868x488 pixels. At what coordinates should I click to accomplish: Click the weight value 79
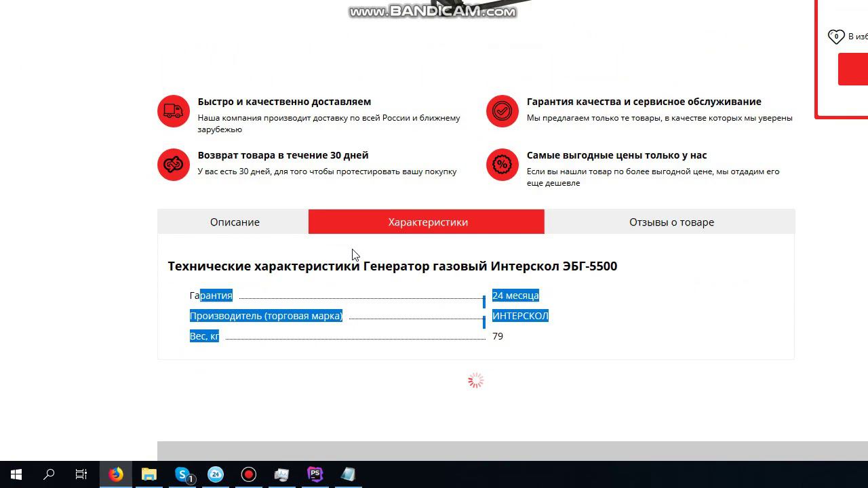[498, 336]
